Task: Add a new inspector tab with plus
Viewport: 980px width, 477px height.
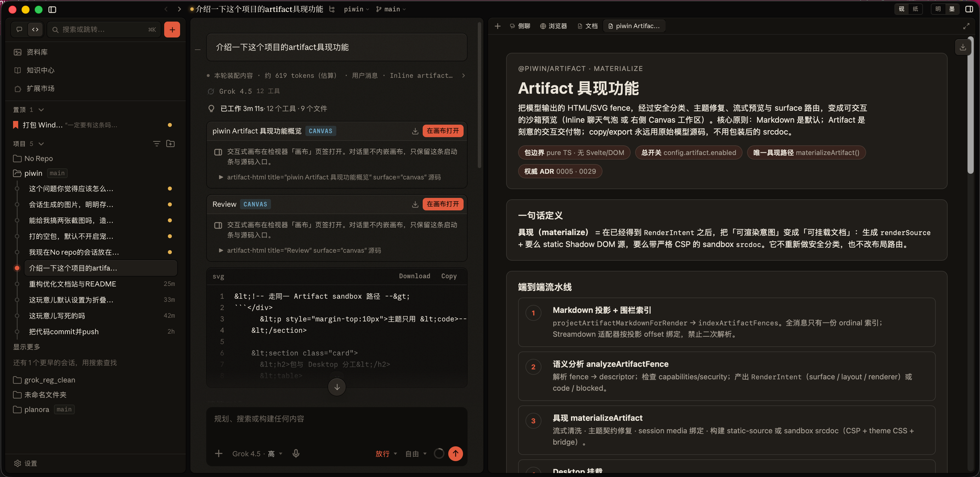Action: pos(497,26)
